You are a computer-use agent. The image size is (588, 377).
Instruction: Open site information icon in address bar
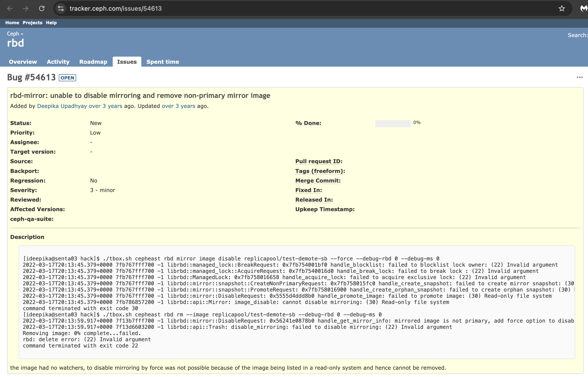tap(61, 9)
